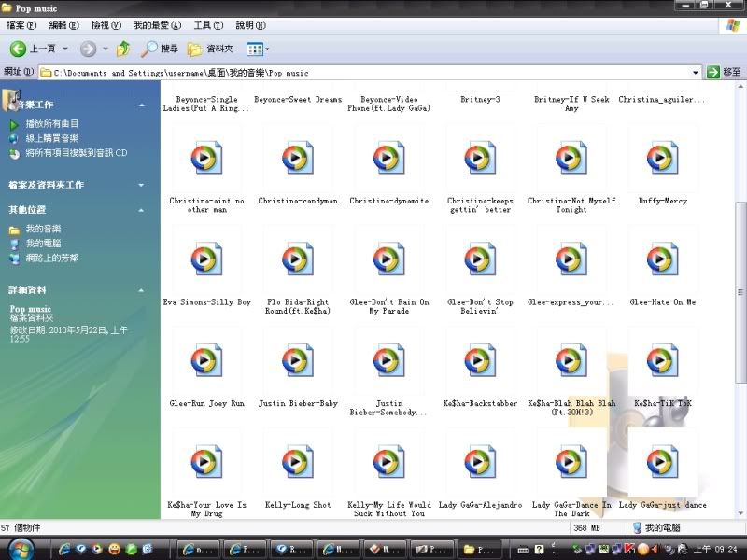Expand File and Folder Tasks (檔案及資料夾工作) panel
Viewport: 747px width, 560px height.
141,185
